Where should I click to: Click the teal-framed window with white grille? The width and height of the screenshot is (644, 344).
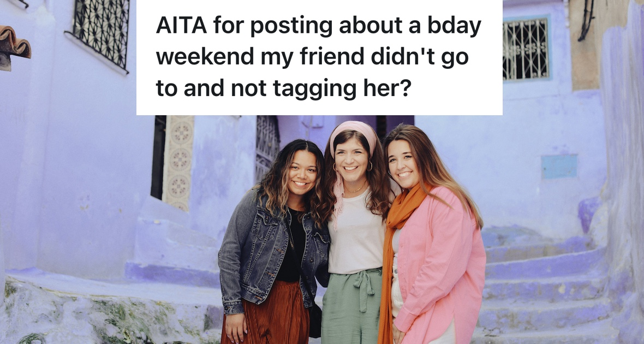pyautogui.click(x=526, y=49)
